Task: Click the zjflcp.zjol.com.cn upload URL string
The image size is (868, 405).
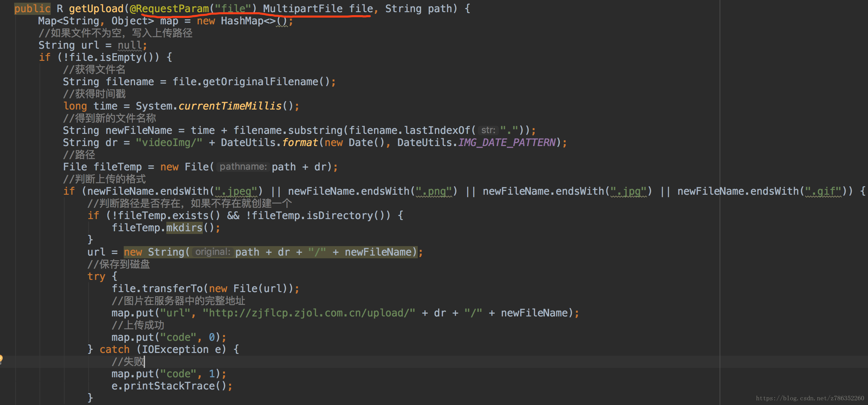Action: coord(309,313)
